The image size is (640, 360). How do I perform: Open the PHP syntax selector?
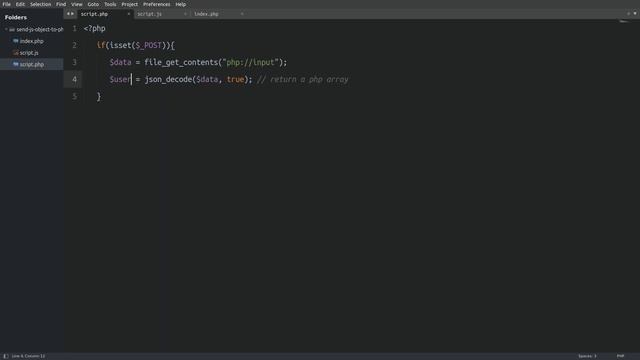[620, 356]
